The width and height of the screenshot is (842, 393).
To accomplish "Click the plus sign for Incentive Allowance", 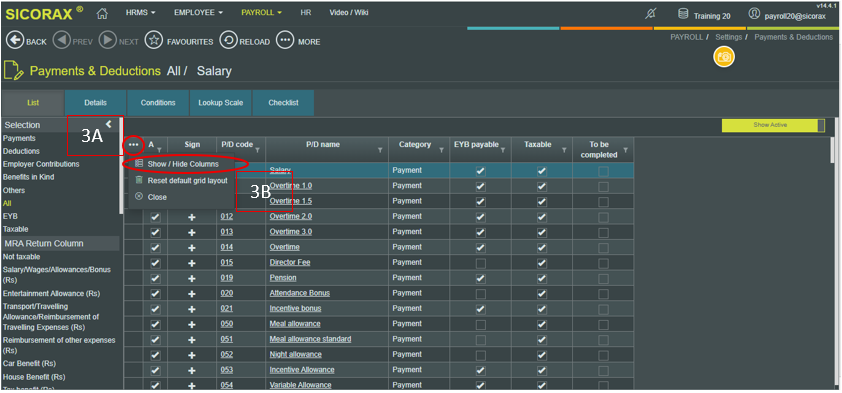I will point(192,370).
